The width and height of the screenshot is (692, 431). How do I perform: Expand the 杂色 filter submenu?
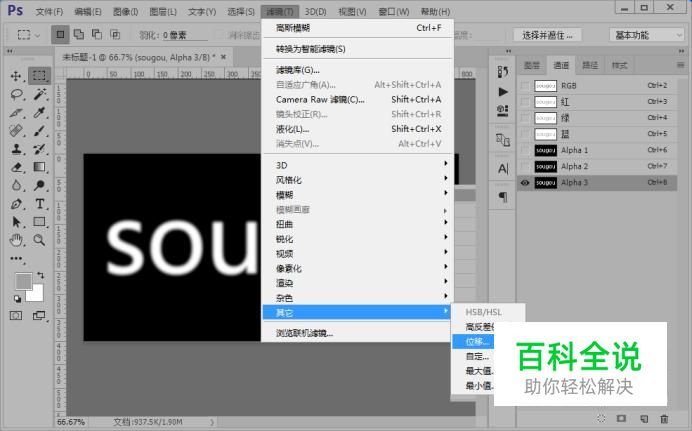pos(357,298)
